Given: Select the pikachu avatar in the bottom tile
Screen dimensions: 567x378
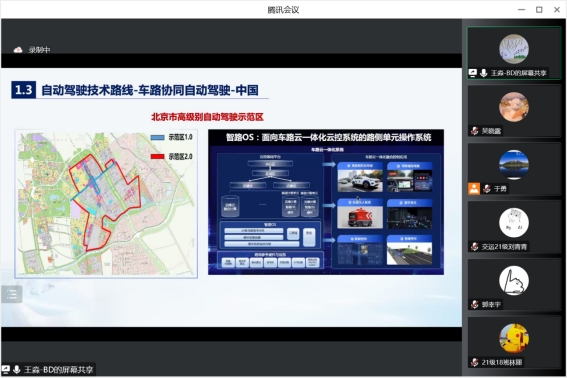Looking at the screenshot, I should tap(514, 338).
